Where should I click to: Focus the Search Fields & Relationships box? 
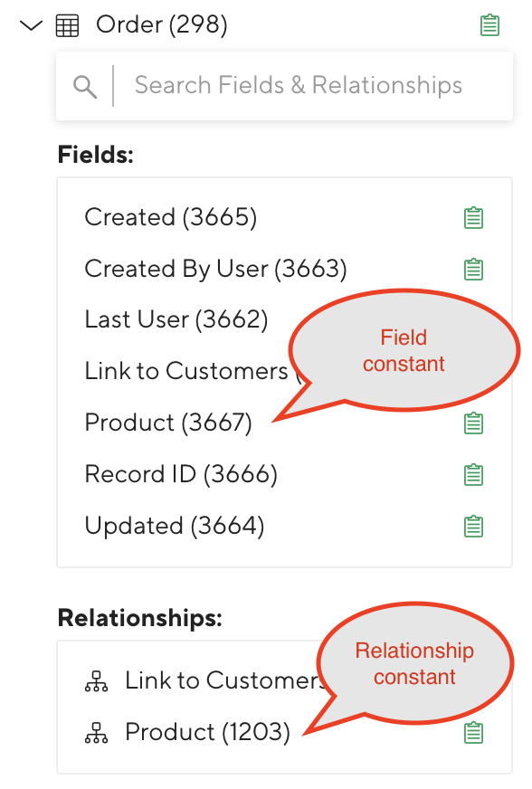284,86
